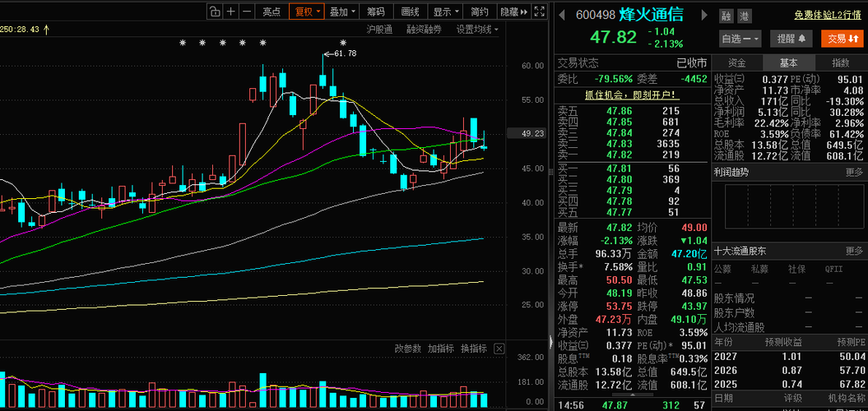Select the 私募 shareholder tab
The height and width of the screenshot is (411, 868).
tap(759, 269)
